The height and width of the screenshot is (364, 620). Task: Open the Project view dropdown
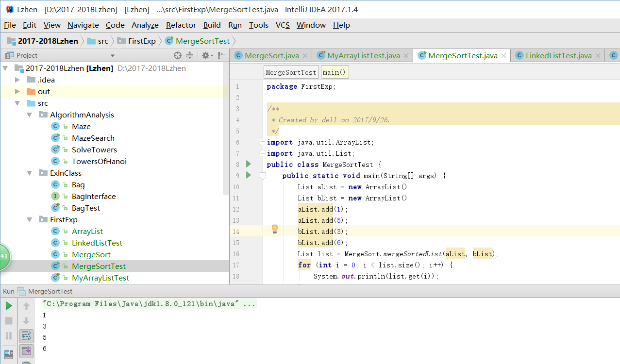(113, 56)
